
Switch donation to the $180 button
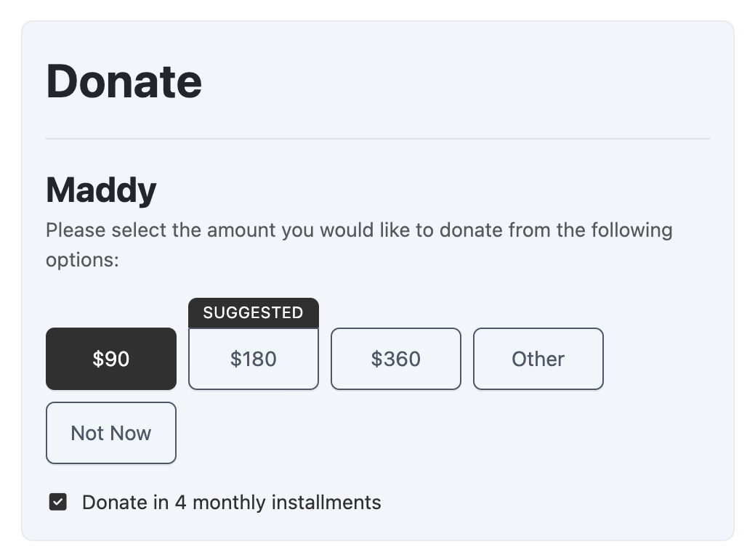click(253, 359)
